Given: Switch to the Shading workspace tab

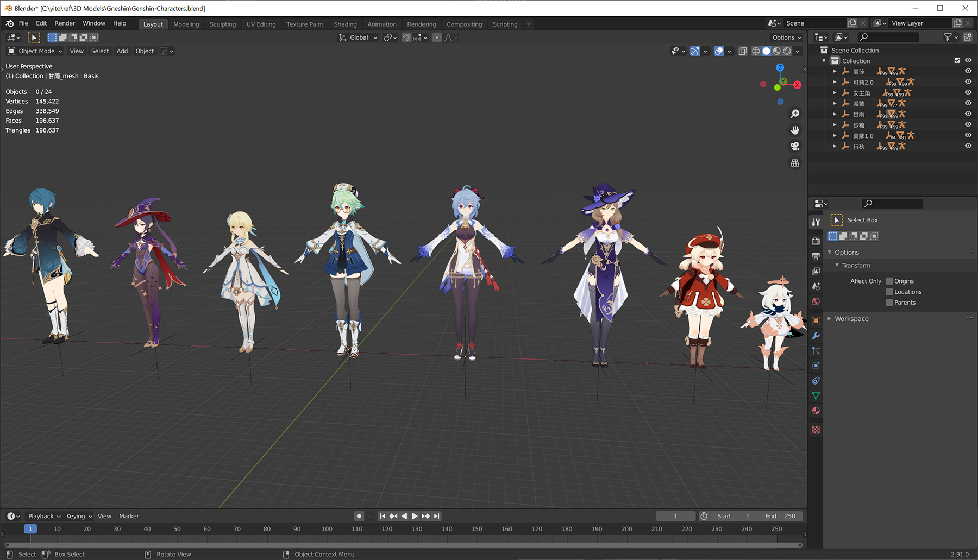Looking at the screenshot, I should [346, 24].
